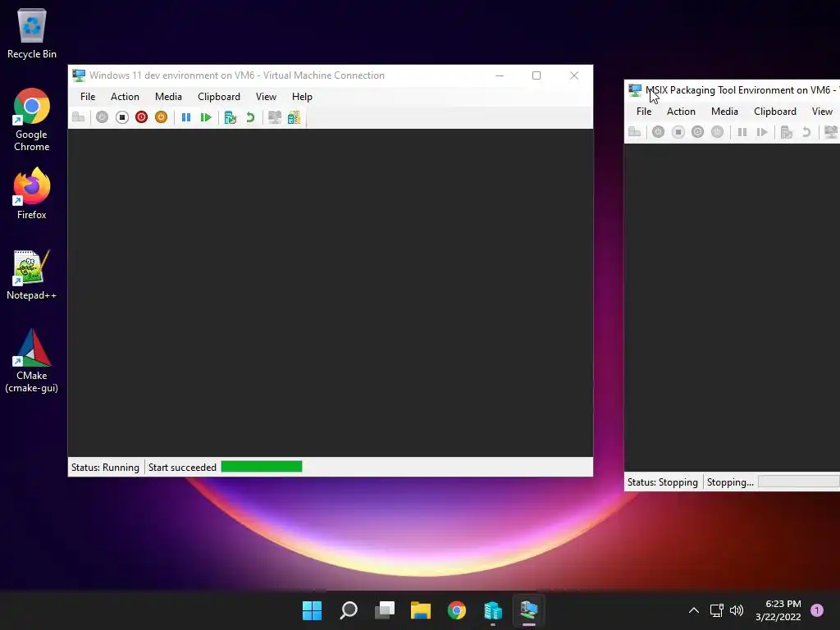Click greyed Resume icon in MSIX toolbar

click(x=762, y=132)
